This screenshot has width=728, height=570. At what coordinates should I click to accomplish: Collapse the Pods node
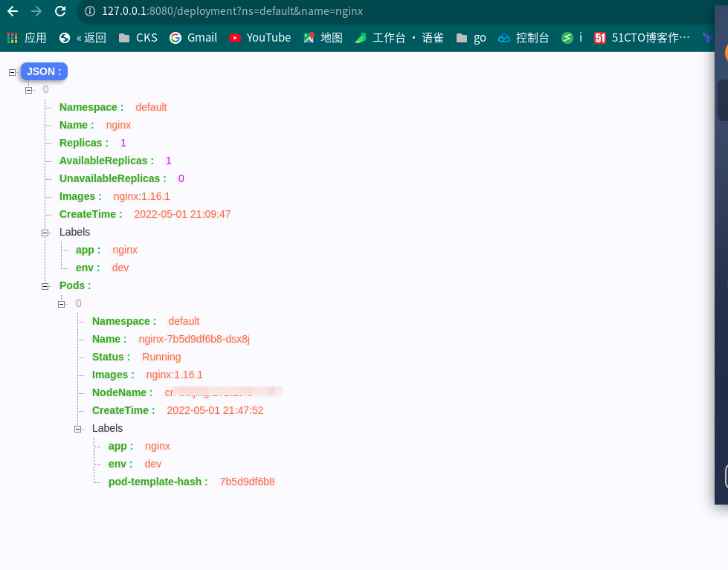click(x=45, y=286)
